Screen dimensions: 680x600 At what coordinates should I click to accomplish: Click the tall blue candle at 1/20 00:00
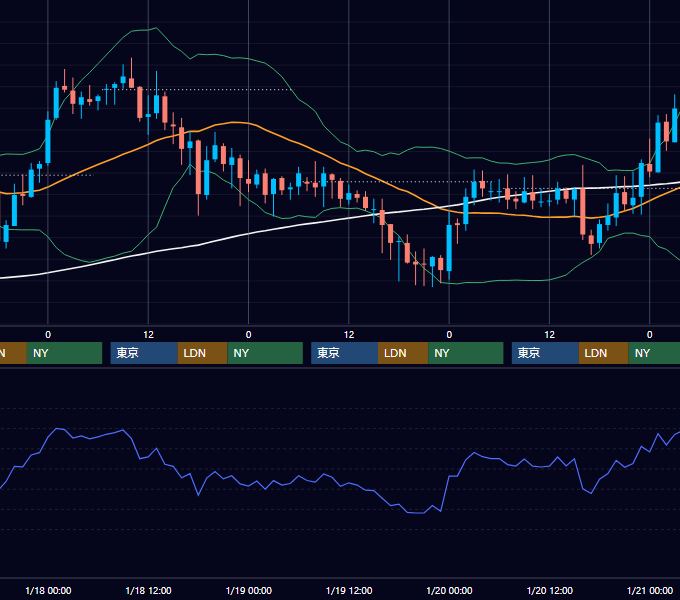[x=449, y=248]
